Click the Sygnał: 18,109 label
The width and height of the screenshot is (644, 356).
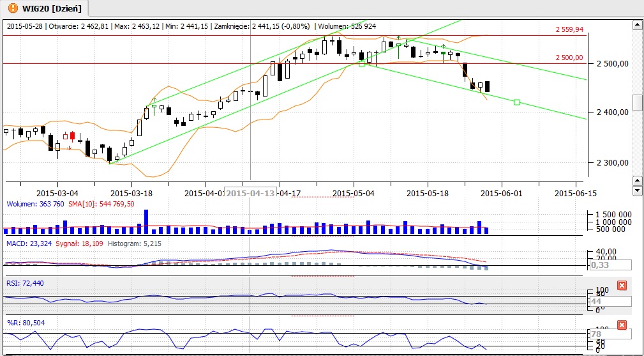point(79,244)
